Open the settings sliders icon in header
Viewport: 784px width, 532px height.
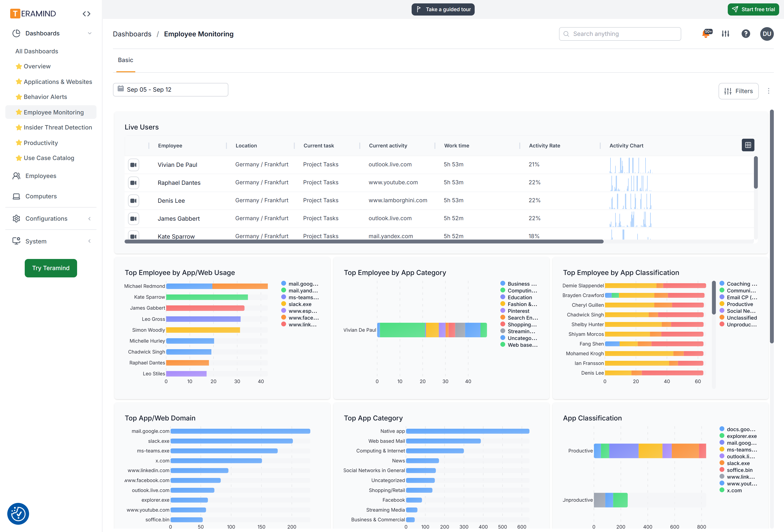[x=725, y=34]
